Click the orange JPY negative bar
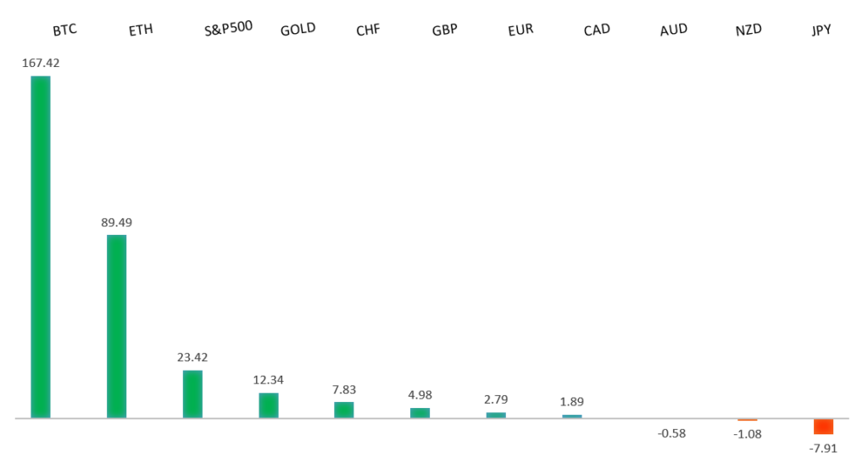The width and height of the screenshot is (868, 475). click(823, 427)
